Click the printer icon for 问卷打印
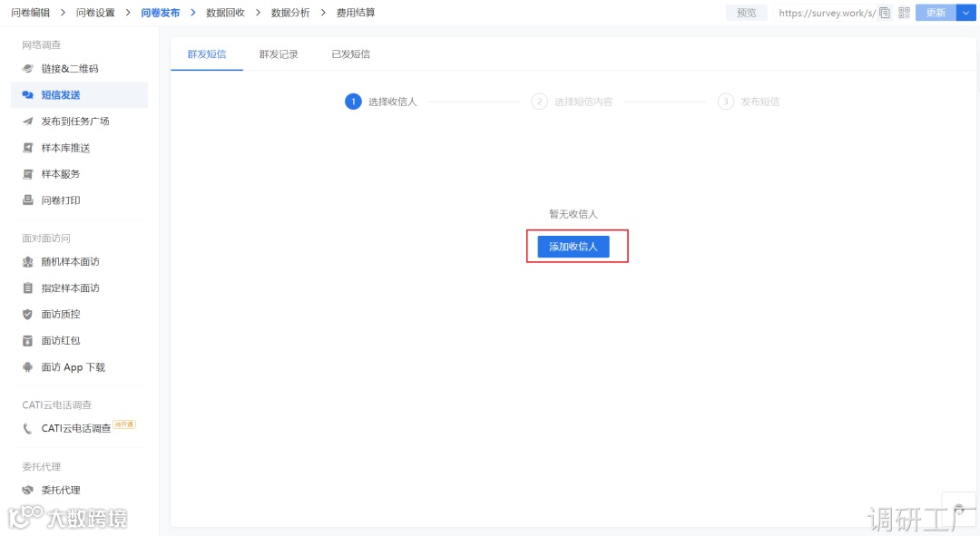The image size is (980, 536). coord(27,200)
